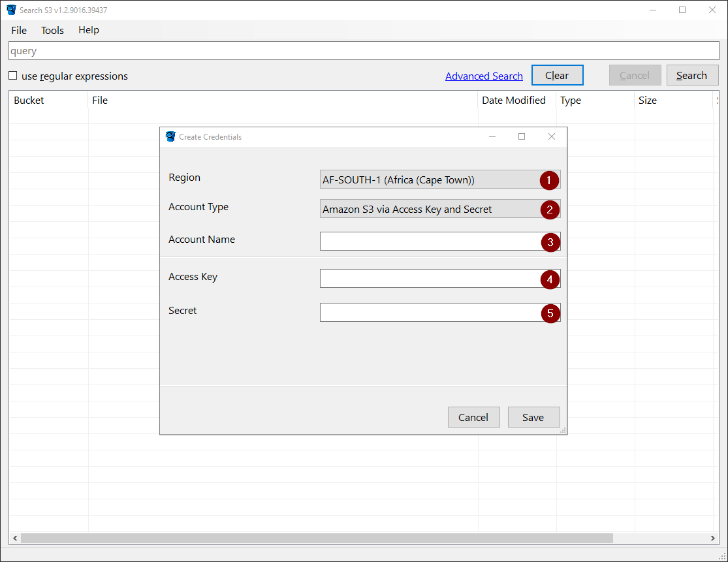
Task: Cancel the Create Credentials dialog
Action: click(473, 417)
